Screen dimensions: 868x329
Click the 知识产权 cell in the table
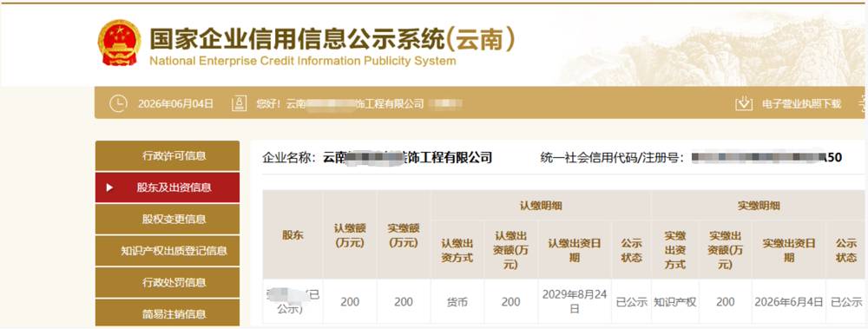[x=674, y=302]
